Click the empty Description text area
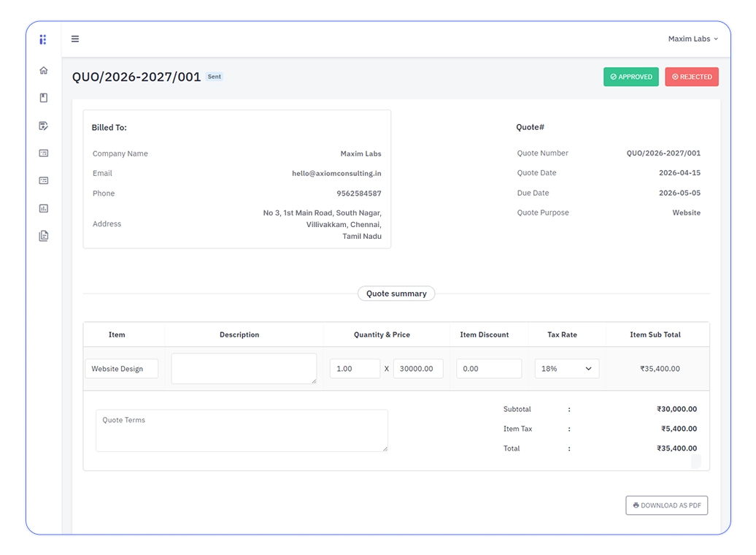Screen dimensions: 756x555 pyautogui.click(x=244, y=369)
